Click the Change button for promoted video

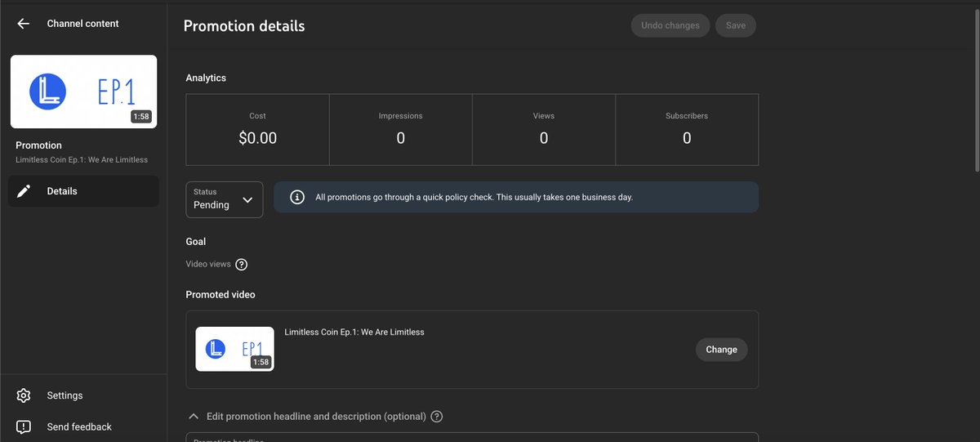pyautogui.click(x=721, y=350)
